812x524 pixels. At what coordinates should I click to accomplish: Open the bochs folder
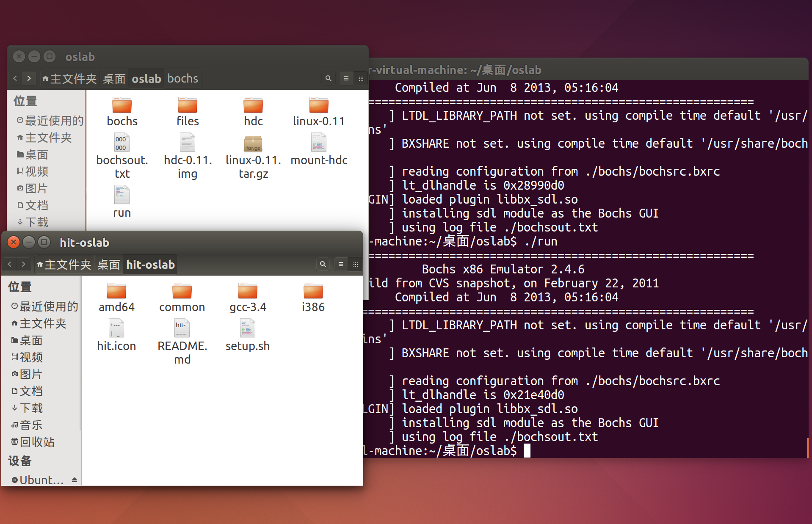click(122, 111)
